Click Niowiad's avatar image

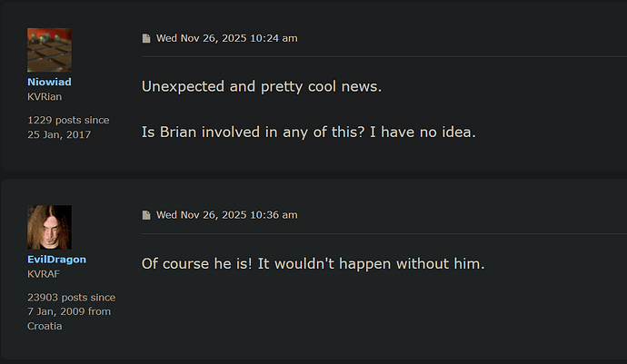click(x=49, y=50)
